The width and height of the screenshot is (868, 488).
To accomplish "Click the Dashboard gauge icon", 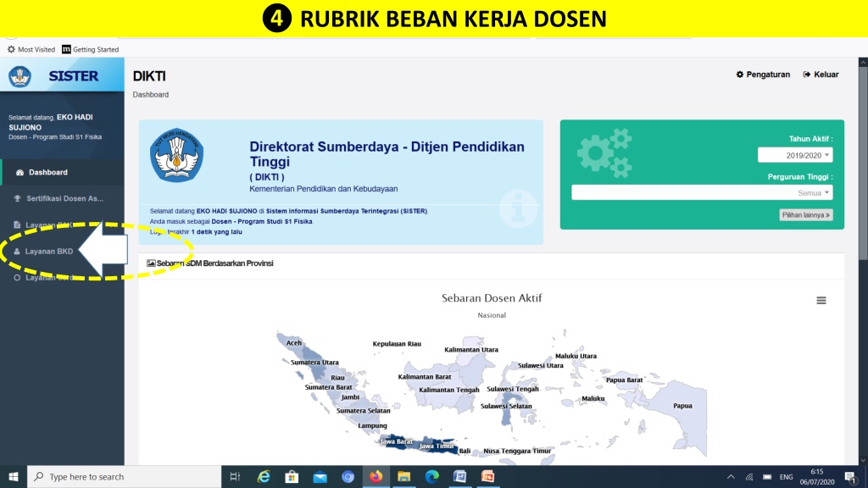I will point(19,173).
